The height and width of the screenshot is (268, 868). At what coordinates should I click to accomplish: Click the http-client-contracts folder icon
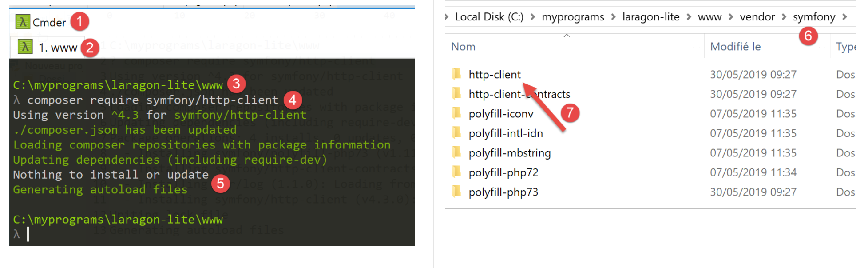456,93
